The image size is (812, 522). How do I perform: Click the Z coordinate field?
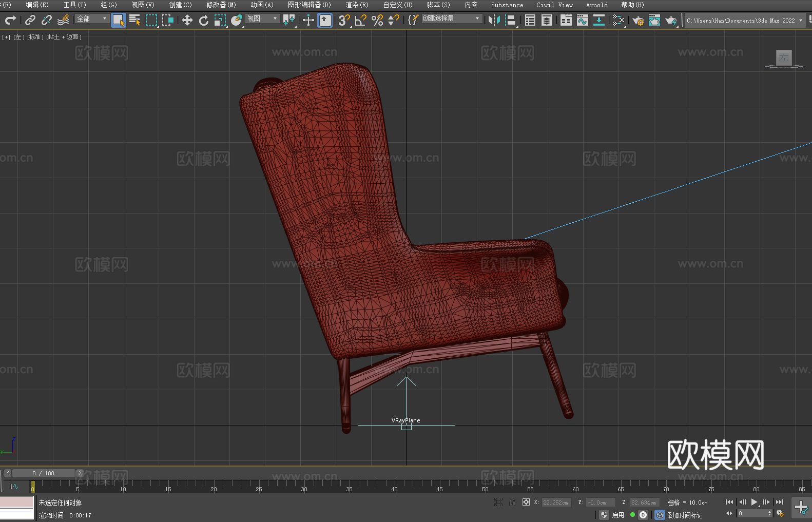coord(645,502)
